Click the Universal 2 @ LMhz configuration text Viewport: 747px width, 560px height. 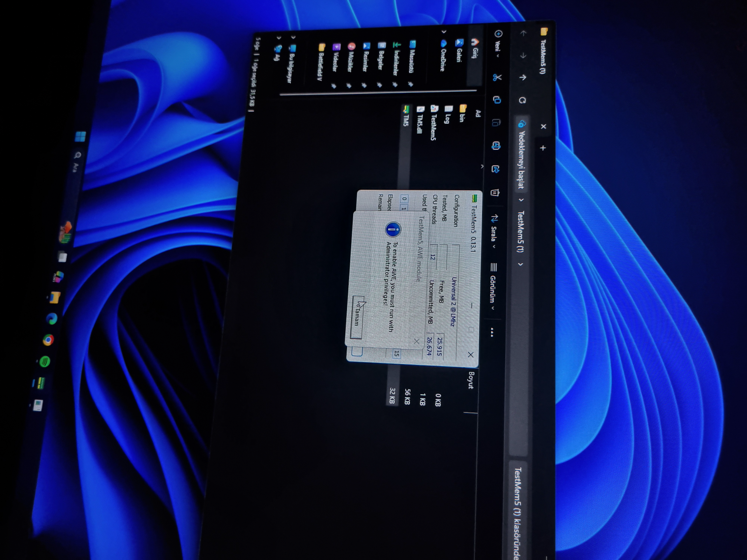click(x=453, y=302)
